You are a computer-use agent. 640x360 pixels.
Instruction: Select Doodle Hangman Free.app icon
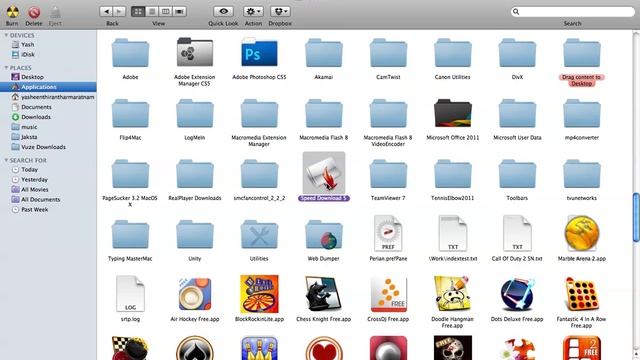(453, 294)
